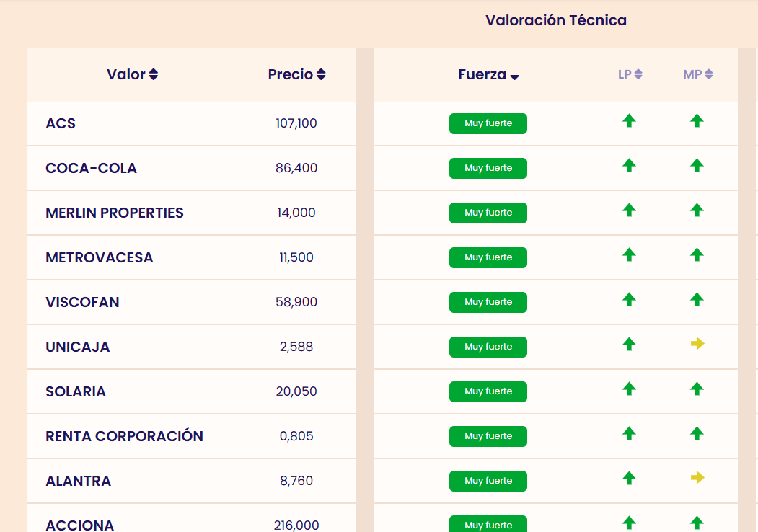Click Muy fuerte badge for SOLARIA
Screen dimensions: 758x532
pyautogui.click(x=488, y=391)
